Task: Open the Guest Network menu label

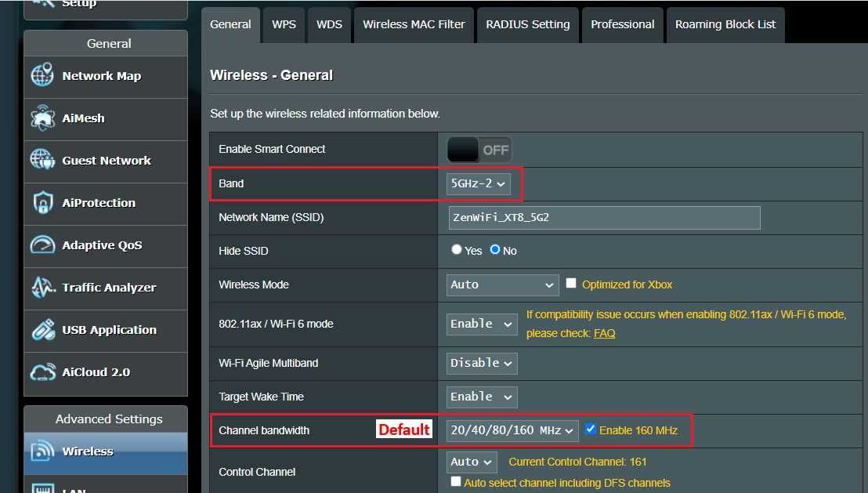Action: click(107, 161)
